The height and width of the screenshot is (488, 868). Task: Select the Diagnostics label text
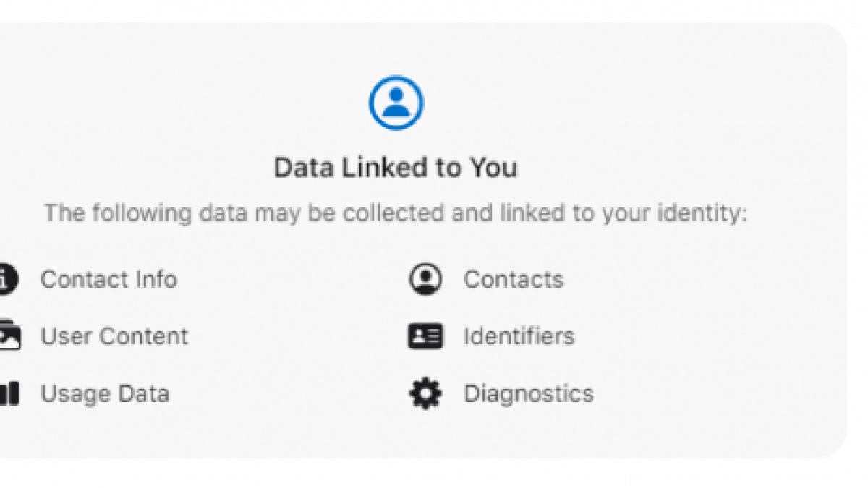(x=529, y=393)
